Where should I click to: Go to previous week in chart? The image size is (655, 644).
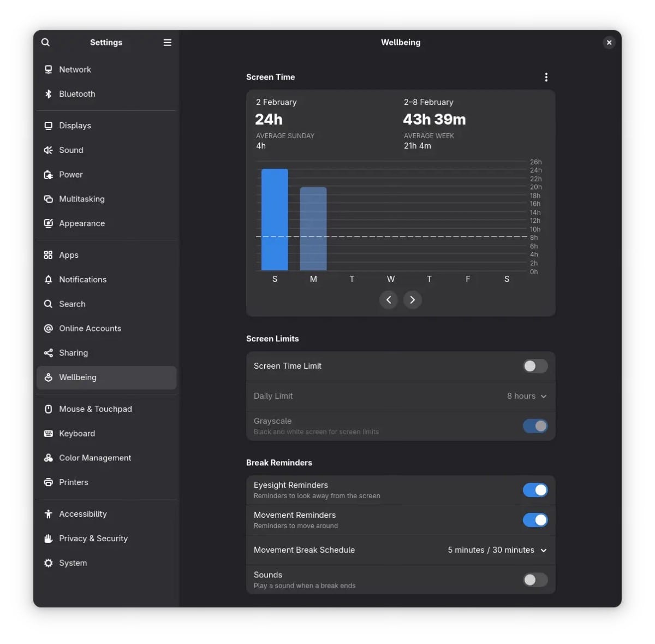(389, 300)
